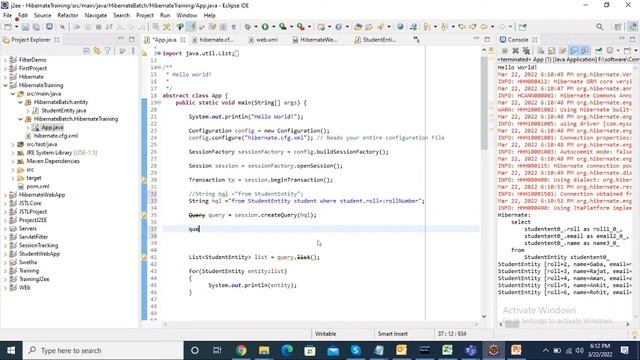Screen dimensions: 640x360
Task: Switch to the StudentEnti... editor tab
Action: [376, 40]
